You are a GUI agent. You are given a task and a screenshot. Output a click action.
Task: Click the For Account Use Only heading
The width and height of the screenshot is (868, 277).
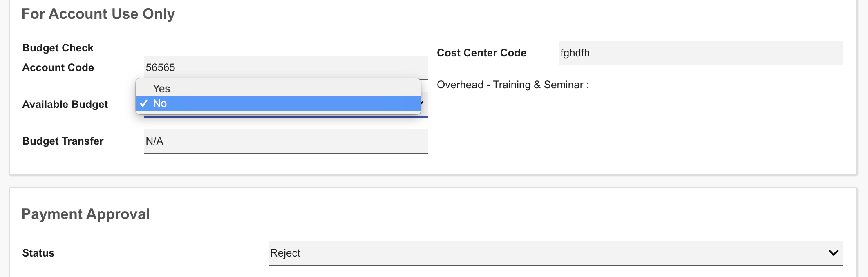[98, 14]
